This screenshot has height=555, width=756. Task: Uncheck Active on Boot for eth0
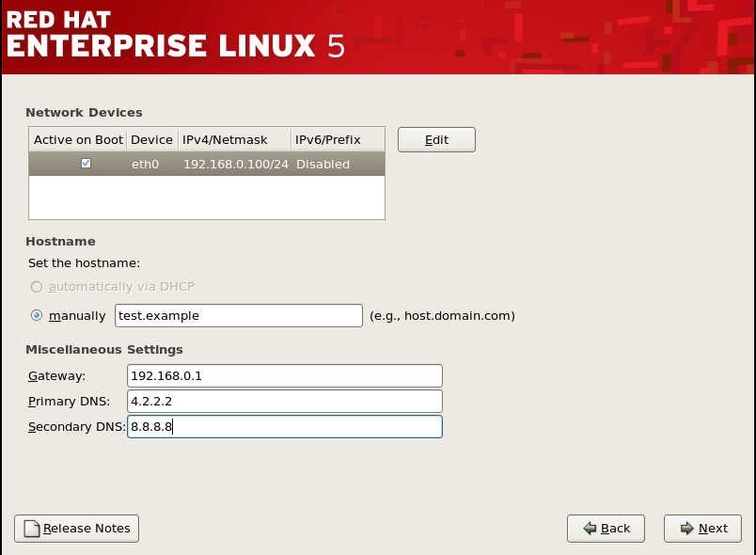click(x=86, y=163)
